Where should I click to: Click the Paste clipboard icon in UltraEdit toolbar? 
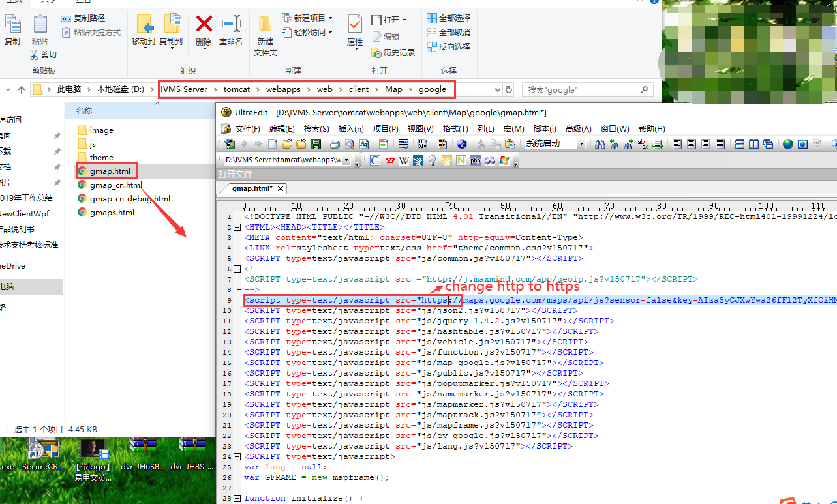(510, 144)
